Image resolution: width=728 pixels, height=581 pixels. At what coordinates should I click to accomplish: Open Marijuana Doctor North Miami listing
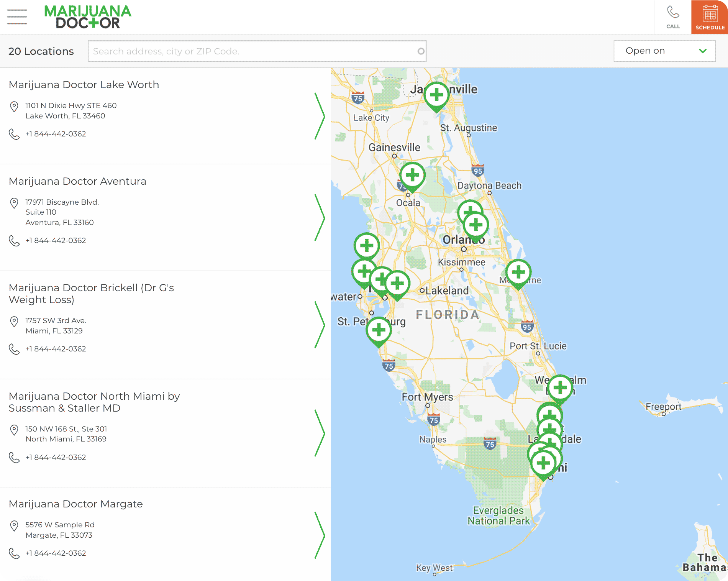coord(94,402)
